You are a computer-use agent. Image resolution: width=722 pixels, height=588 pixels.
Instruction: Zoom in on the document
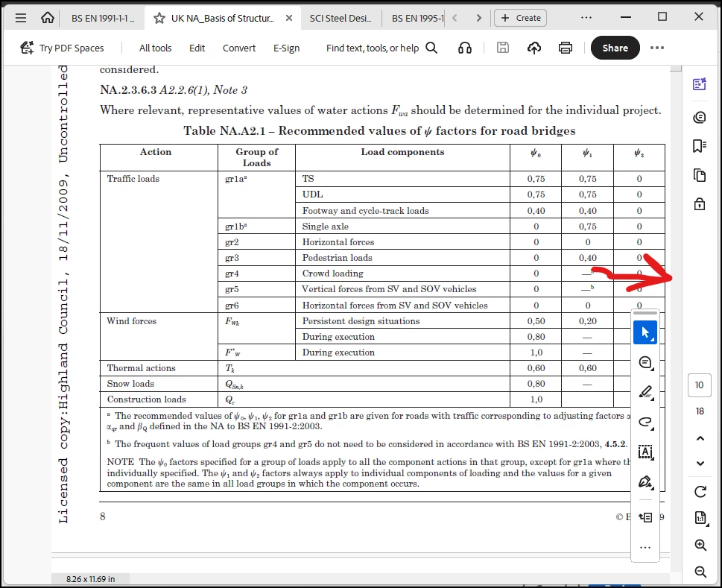(x=700, y=546)
